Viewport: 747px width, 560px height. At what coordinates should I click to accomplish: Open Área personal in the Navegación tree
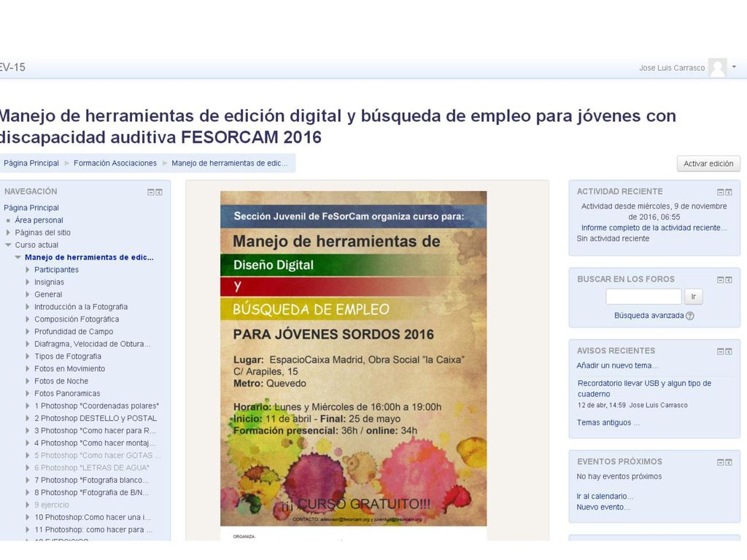[x=39, y=220]
